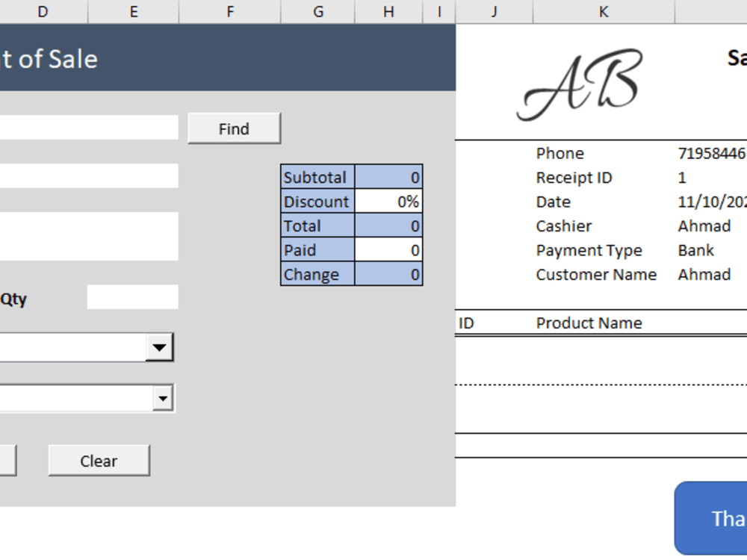Click the Cashier value Ahmad
The height and width of the screenshot is (560, 747).
pos(704,226)
